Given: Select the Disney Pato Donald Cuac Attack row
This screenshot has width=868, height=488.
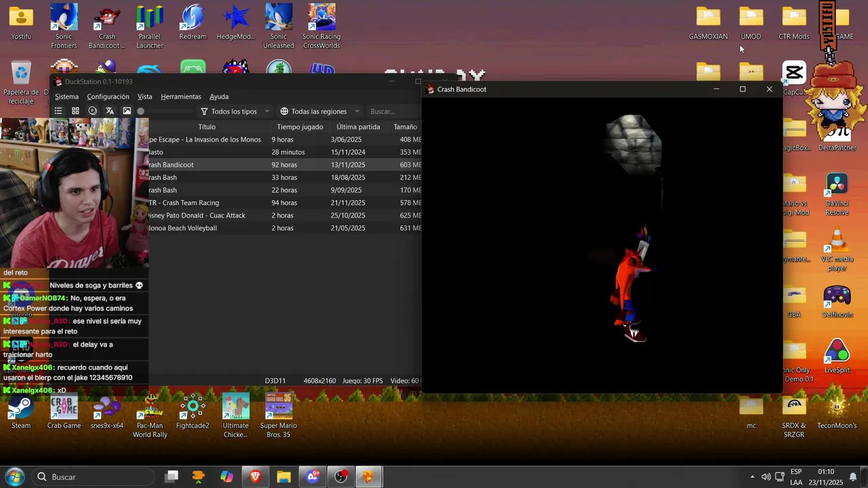Looking at the screenshot, I should tap(285, 216).
